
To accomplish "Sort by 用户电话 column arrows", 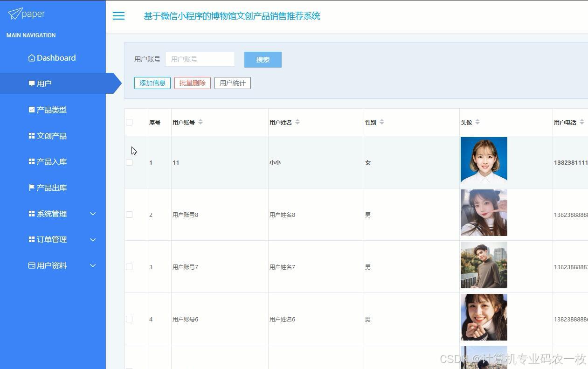I will pos(582,122).
